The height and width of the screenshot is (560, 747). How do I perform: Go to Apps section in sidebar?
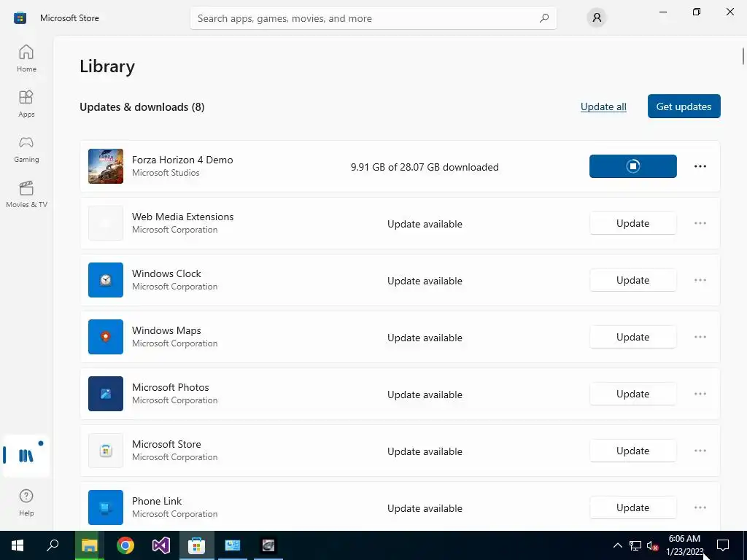(26, 104)
